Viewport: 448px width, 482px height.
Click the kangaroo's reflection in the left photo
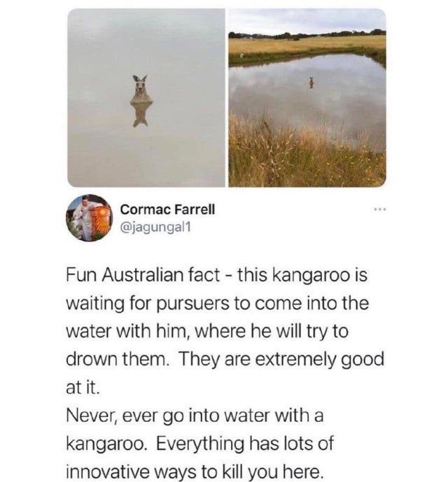coord(141,115)
